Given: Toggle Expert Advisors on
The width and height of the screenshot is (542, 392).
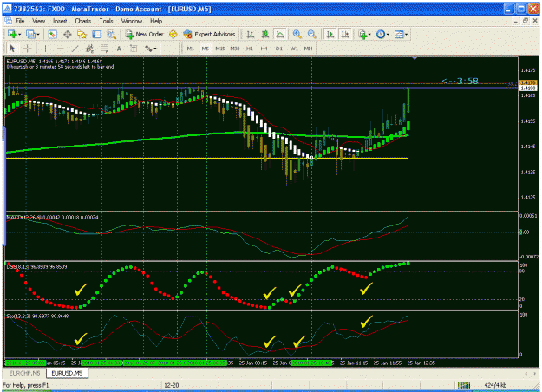Looking at the screenshot, I should (209, 34).
